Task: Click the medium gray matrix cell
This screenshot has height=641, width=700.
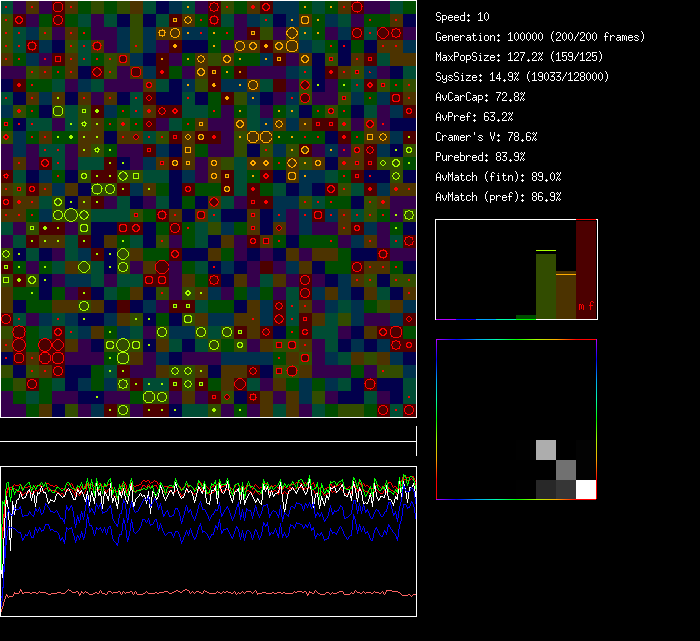Action: coord(566,469)
